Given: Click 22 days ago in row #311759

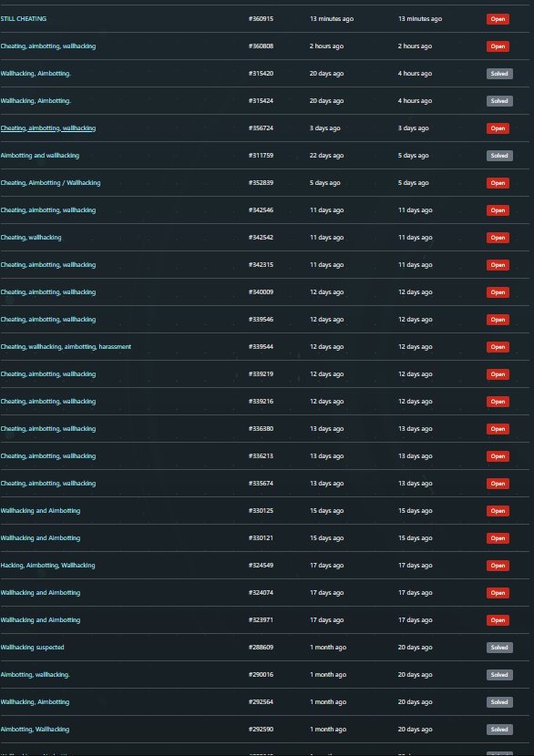Looking at the screenshot, I should click(326, 155).
